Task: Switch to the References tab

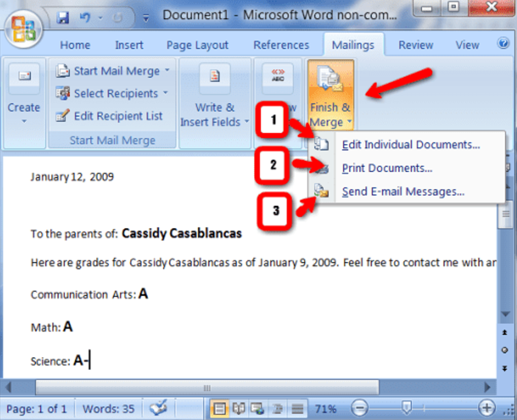Action: (281, 45)
